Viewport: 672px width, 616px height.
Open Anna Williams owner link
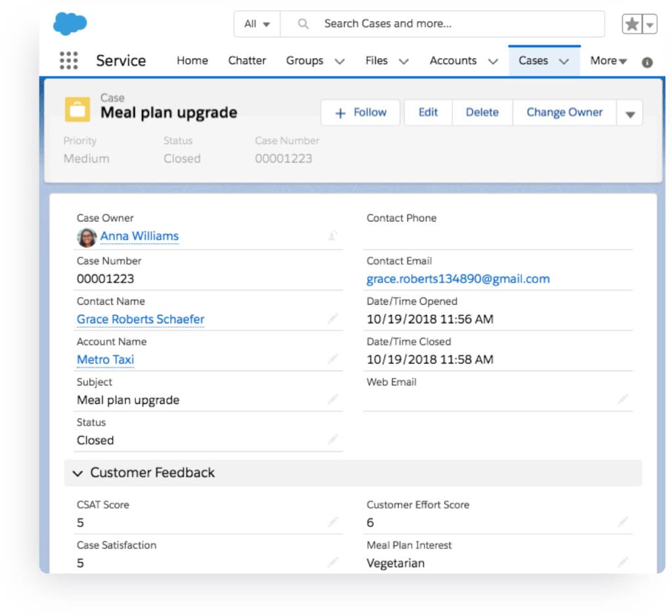(x=139, y=236)
